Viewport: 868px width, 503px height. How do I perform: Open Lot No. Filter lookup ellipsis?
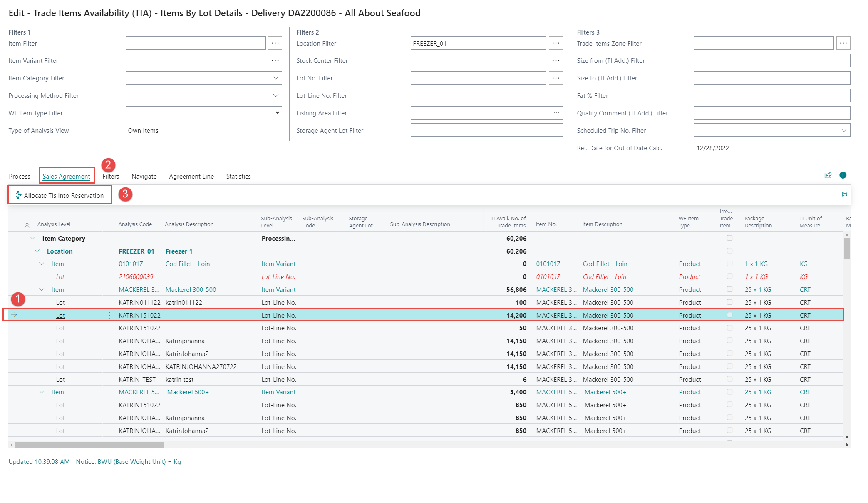(x=556, y=78)
